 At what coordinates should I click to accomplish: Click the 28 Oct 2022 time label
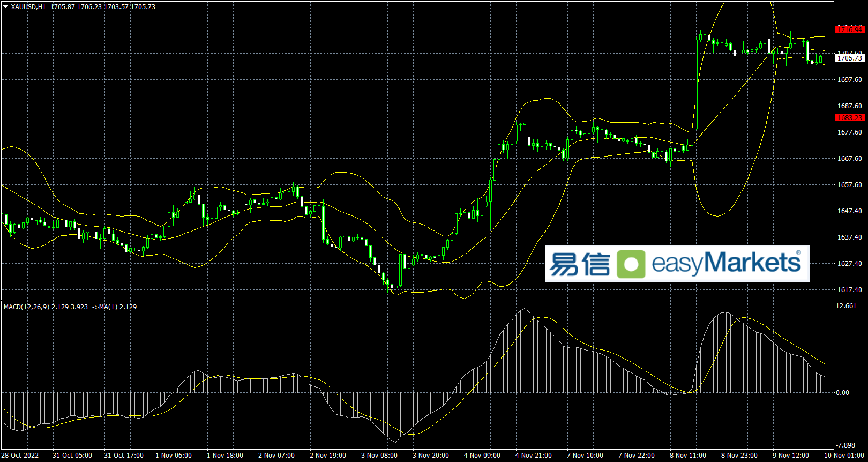coord(20,456)
